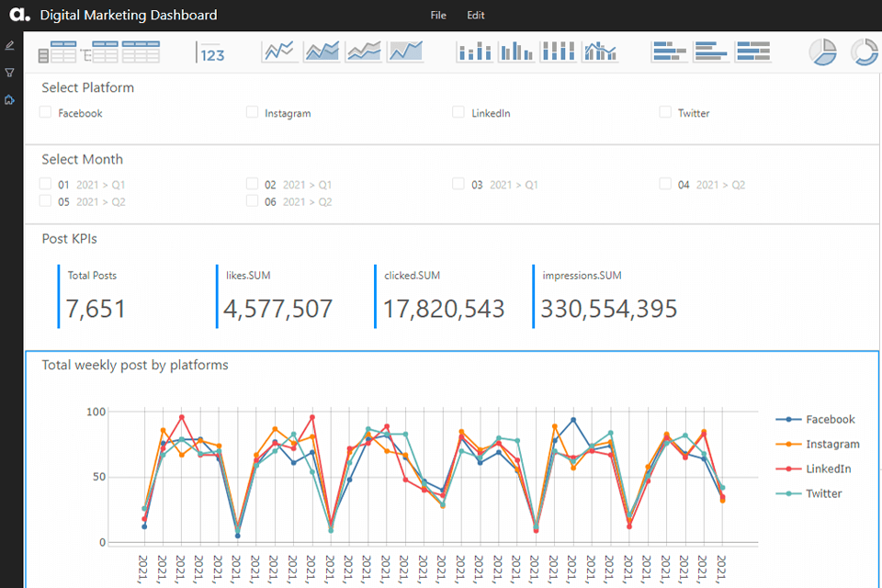Image resolution: width=882 pixels, height=588 pixels.
Task: Select month 04 checkbox
Action: 665,184
